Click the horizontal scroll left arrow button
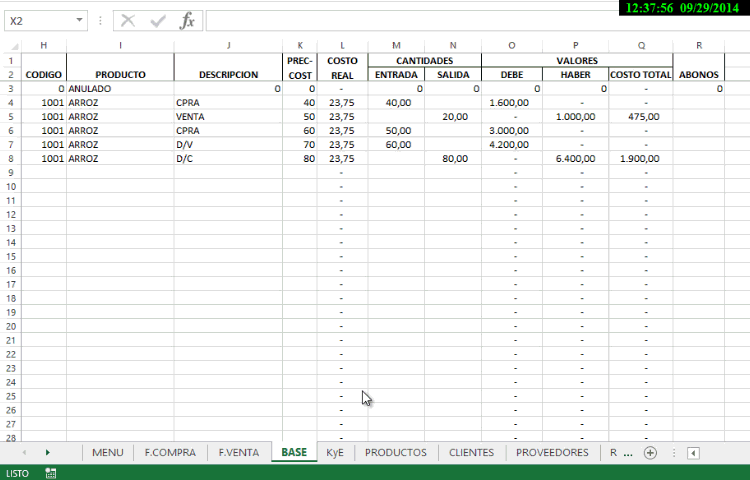 (693, 453)
